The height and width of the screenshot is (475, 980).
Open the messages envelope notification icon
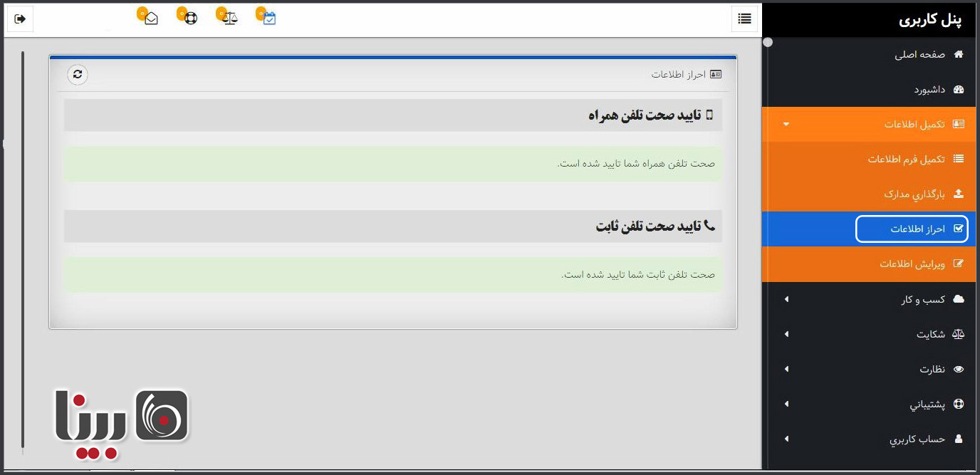coord(150,17)
